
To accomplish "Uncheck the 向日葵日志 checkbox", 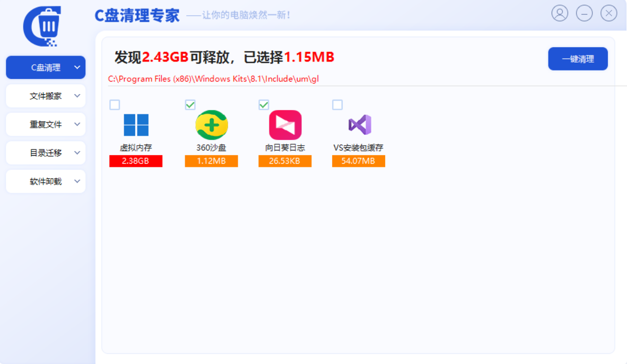I will click(264, 105).
